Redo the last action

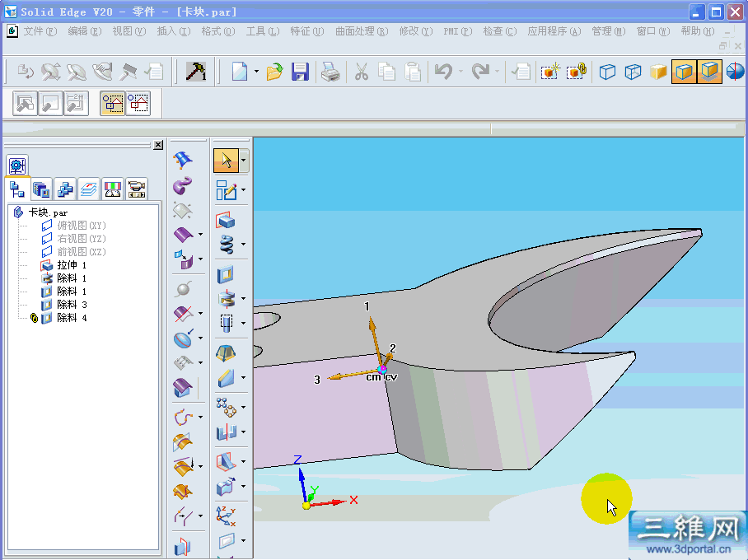(480, 72)
